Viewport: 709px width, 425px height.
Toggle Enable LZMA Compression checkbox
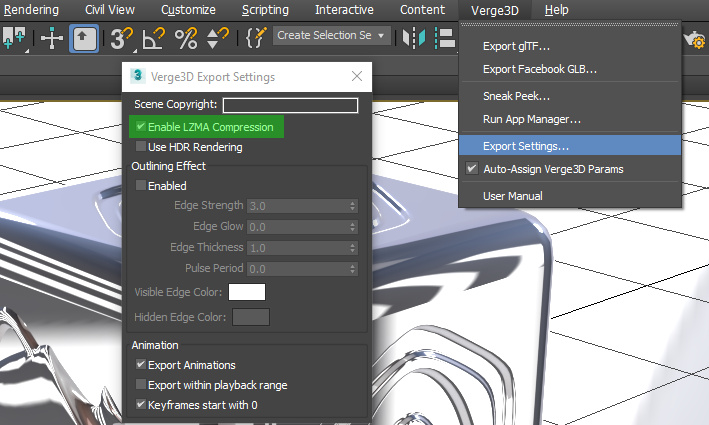click(x=141, y=127)
